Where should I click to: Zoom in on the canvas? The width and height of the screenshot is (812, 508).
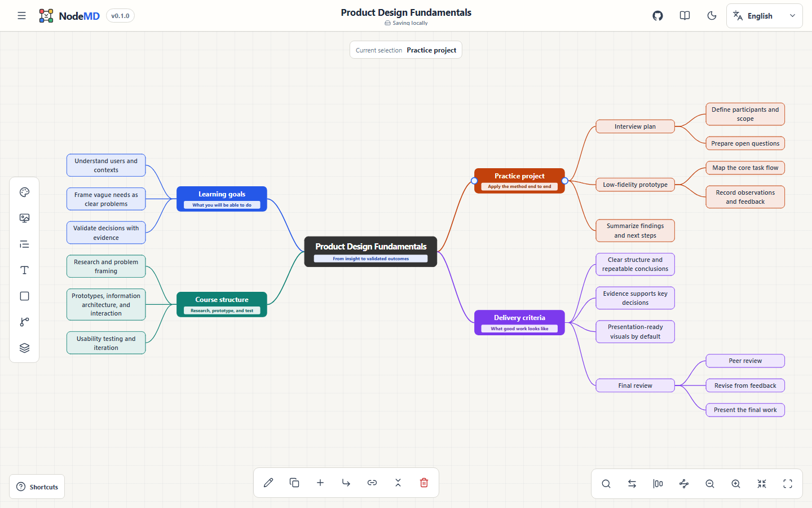click(736, 484)
